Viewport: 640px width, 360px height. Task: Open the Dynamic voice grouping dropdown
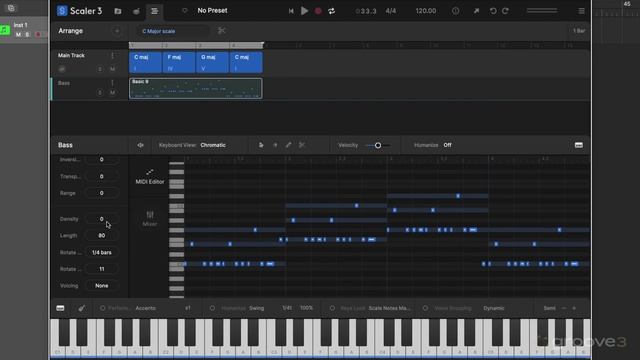(x=494, y=308)
